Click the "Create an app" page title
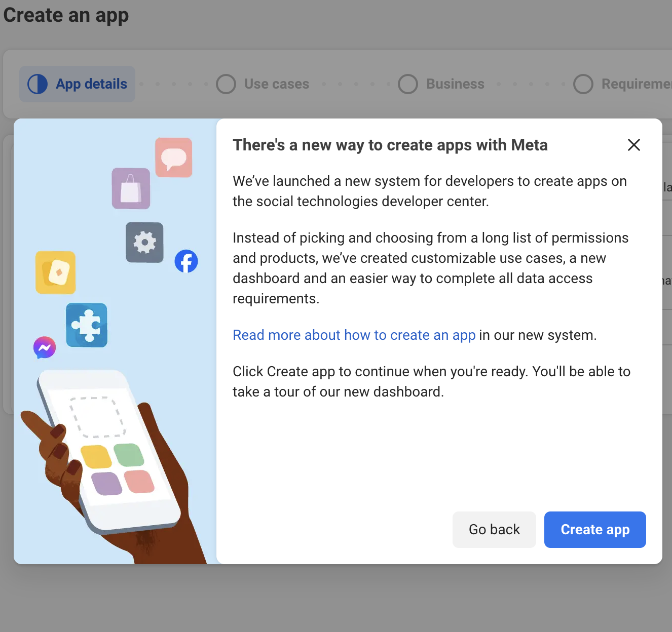The width and height of the screenshot is (672, 632). click(66, 15)
